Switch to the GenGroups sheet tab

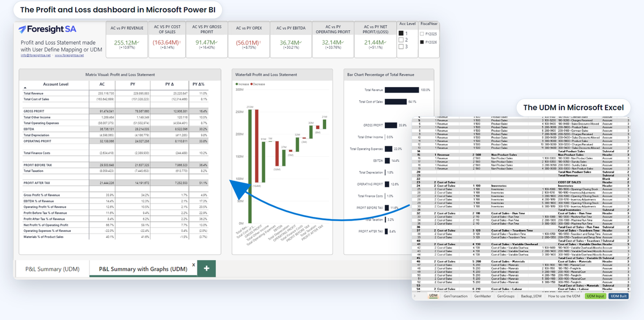(506, 296)
